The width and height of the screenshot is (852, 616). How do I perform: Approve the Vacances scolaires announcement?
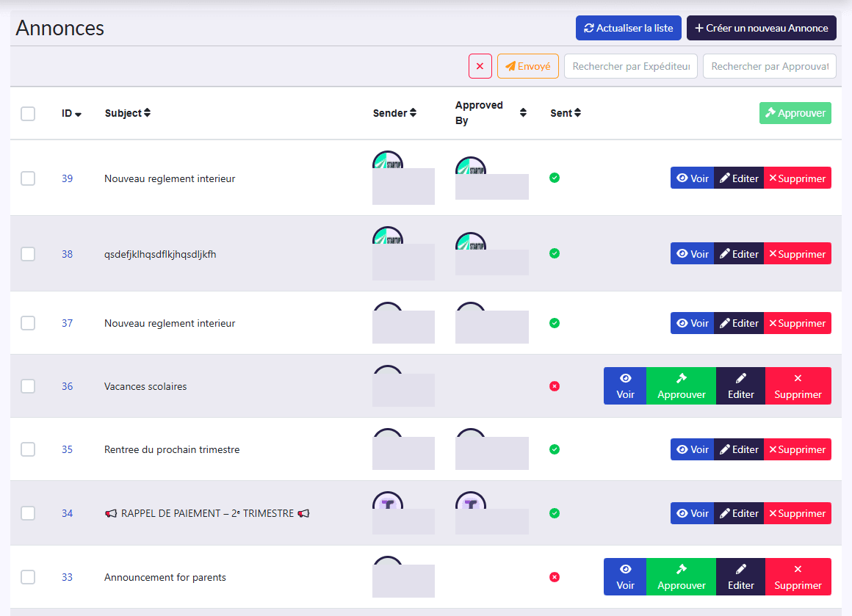click(x=682, y=386)
